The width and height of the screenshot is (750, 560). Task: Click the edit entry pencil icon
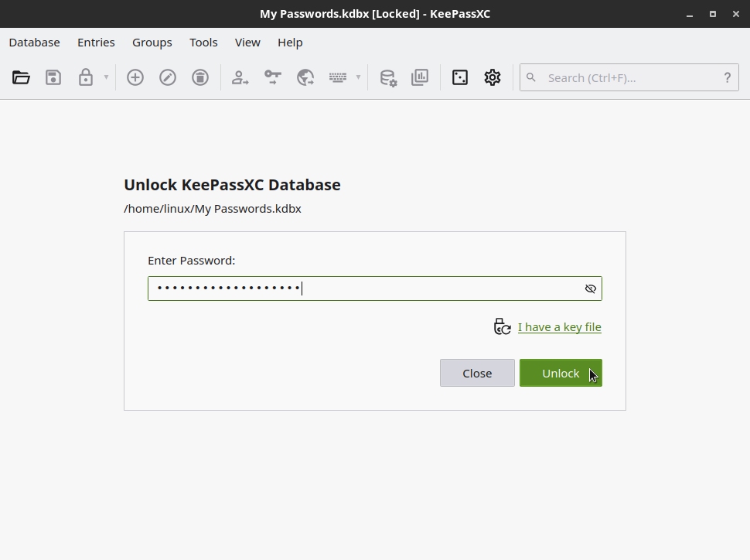[x=168, y=77]
